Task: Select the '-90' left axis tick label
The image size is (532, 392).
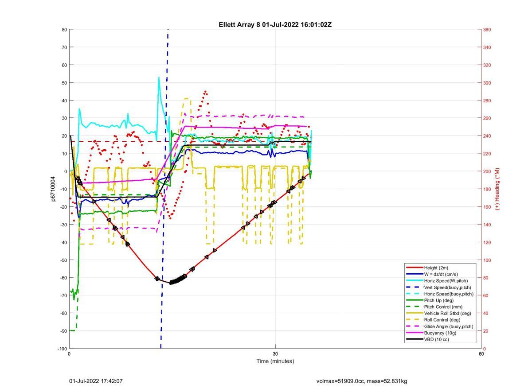Action: click(63, 331)
